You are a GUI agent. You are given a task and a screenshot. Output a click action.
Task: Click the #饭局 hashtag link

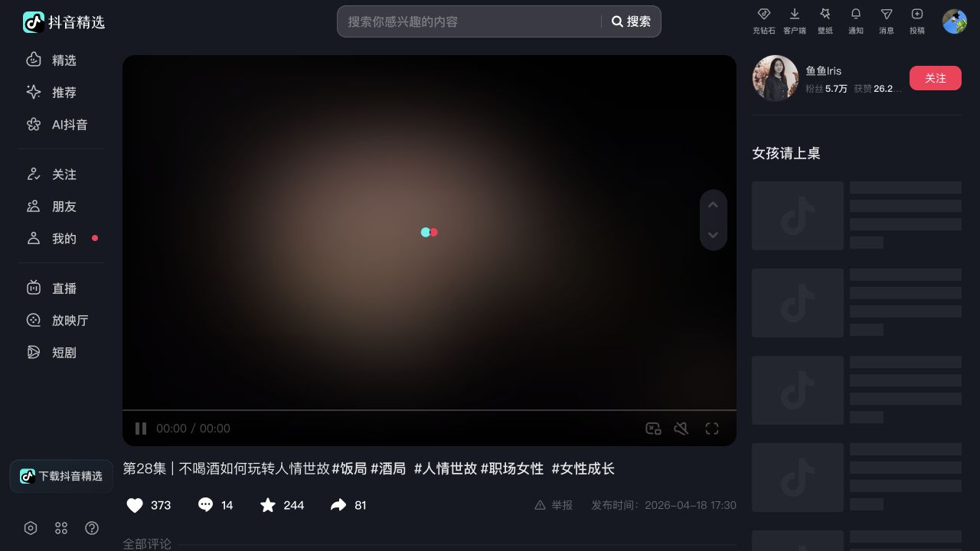(x=349, y=468)
